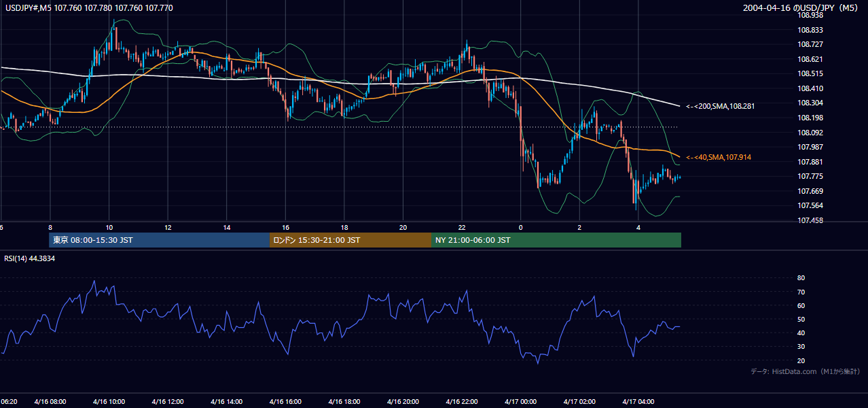Click the 4/16 14:00 time label

point(227,401)
